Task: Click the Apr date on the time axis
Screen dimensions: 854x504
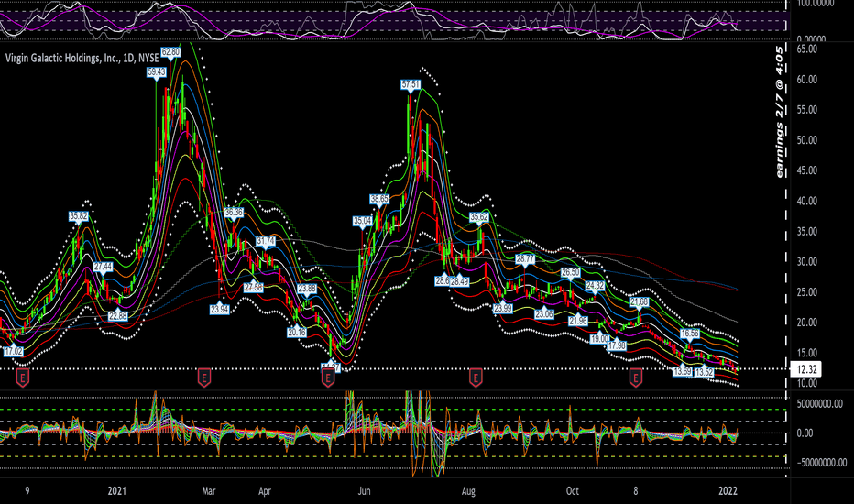Action: [x=264, y=491]
